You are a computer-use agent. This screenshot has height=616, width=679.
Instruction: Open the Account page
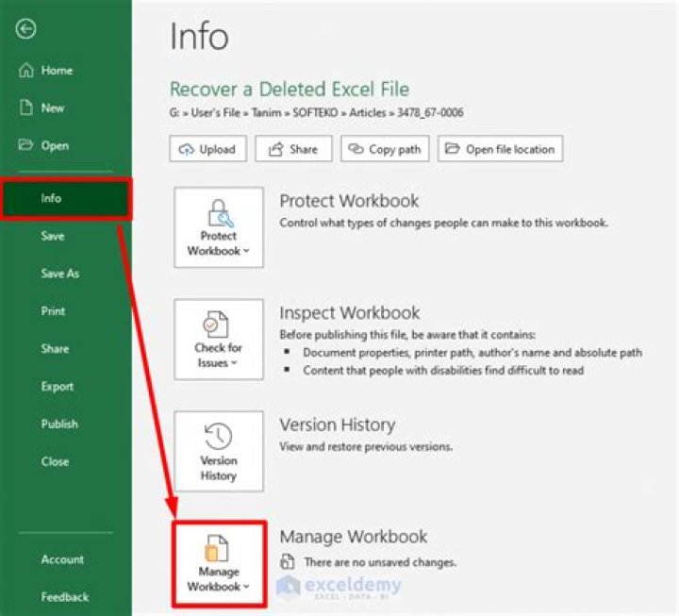pyautogui.click(x=62, y=559)
